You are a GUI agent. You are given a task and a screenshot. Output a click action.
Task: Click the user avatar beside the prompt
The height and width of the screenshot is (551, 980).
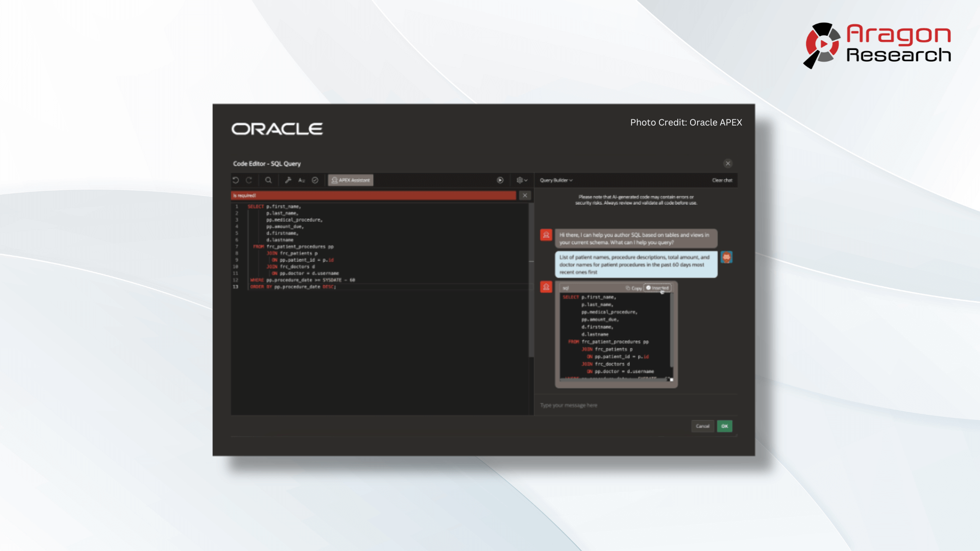(x=726, y=257)
